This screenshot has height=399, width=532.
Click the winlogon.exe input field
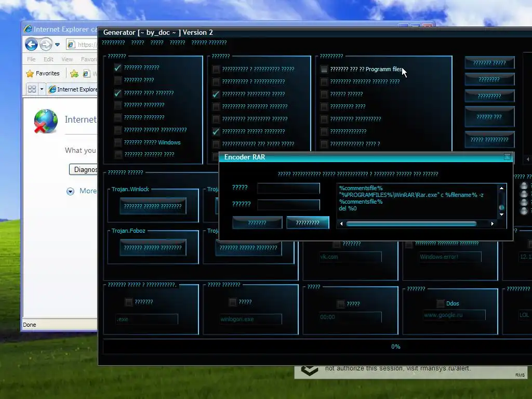click(250, 319)
